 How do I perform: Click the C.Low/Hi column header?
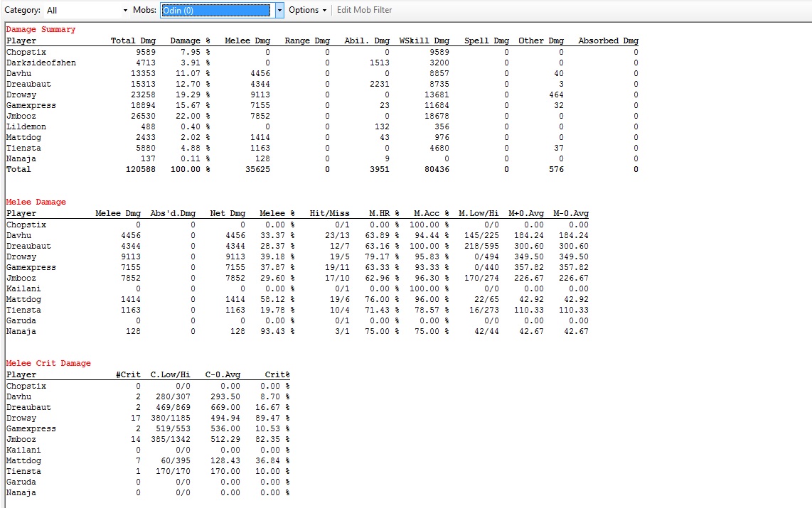[x=170, y=375]
